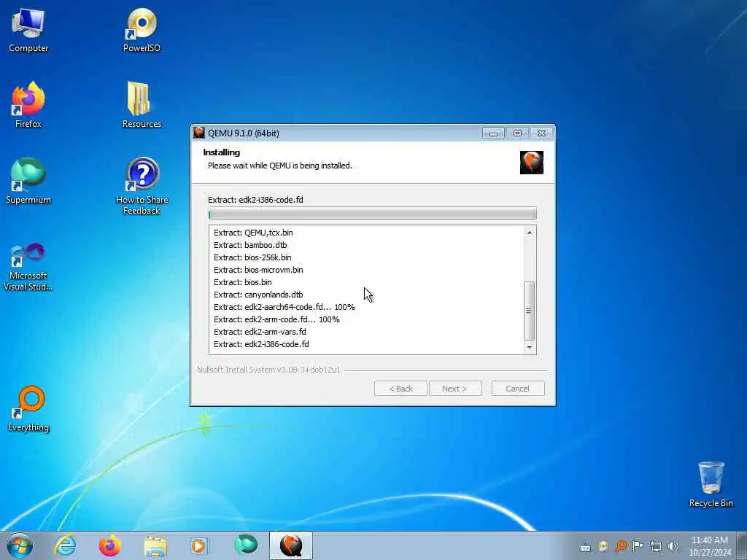This screenshot has width=747, height=560.
Task: Select the Firefox desktop shortcut
Action: pos(28,105)
